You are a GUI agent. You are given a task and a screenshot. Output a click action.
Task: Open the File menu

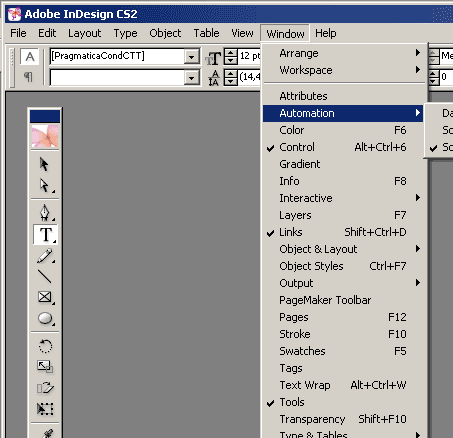click(18, 33)
